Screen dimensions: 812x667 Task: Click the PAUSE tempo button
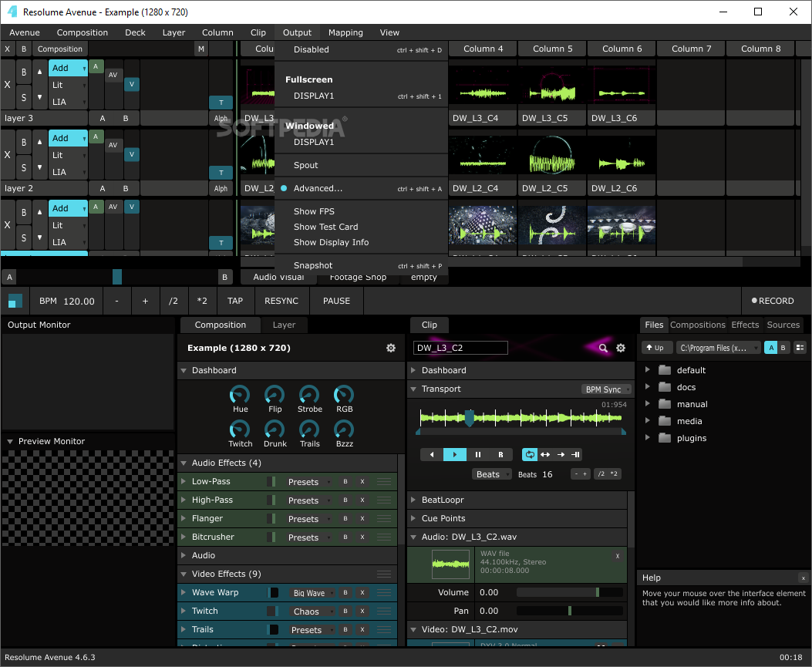pyautogui.click(x=337, y=301)
